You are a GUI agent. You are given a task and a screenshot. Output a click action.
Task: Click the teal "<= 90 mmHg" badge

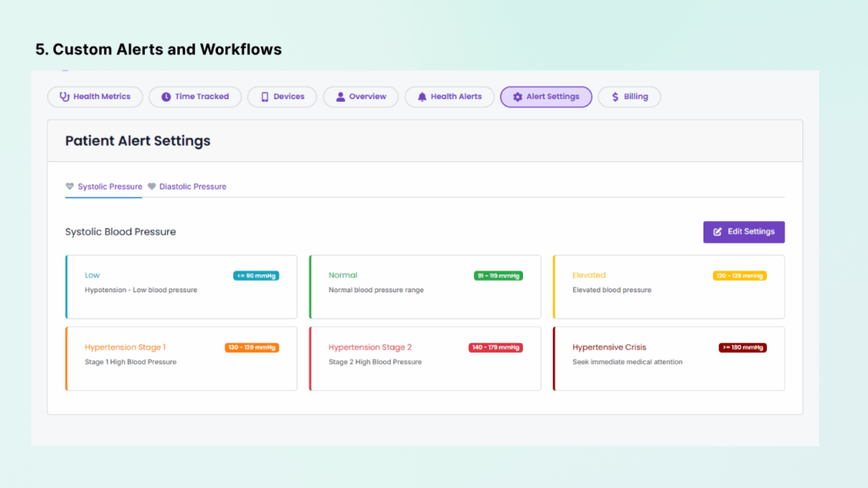pyautogui.click(x=256, y=275)
